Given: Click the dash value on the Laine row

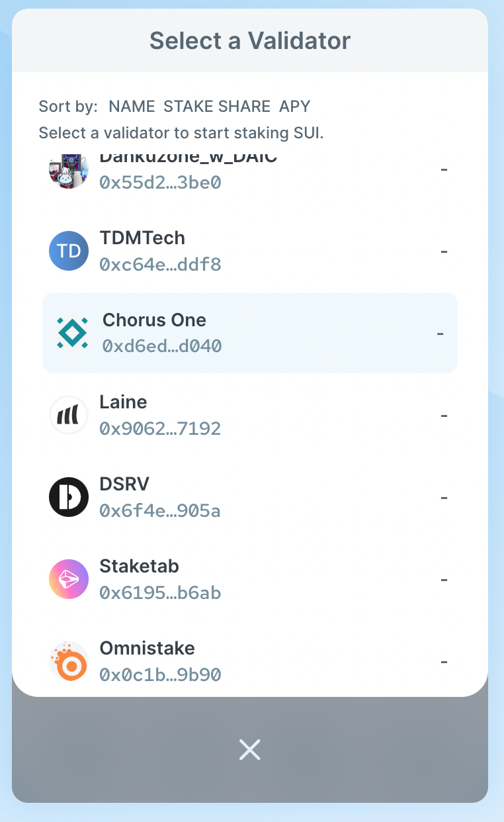Looking at the screenshot, I should [x=444, y=415].
